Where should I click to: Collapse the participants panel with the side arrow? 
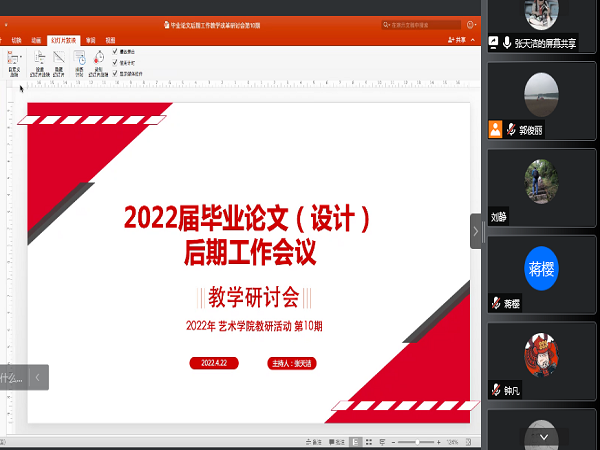point(476,231)
